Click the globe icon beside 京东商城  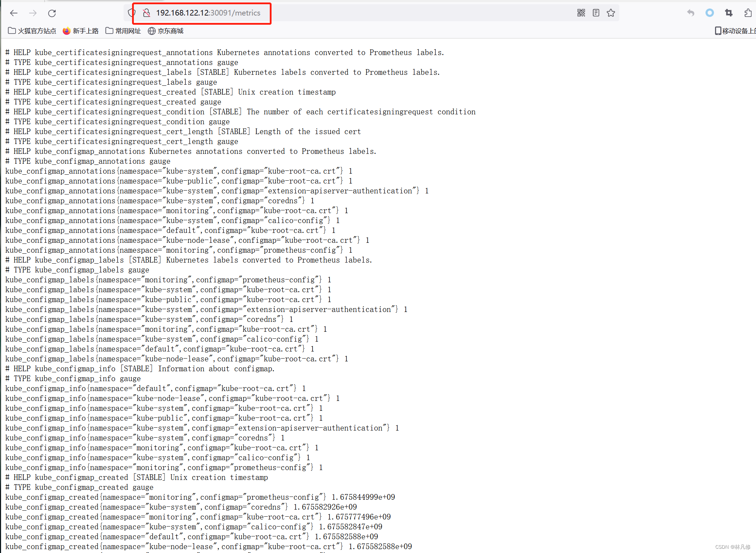pos(151,31)
